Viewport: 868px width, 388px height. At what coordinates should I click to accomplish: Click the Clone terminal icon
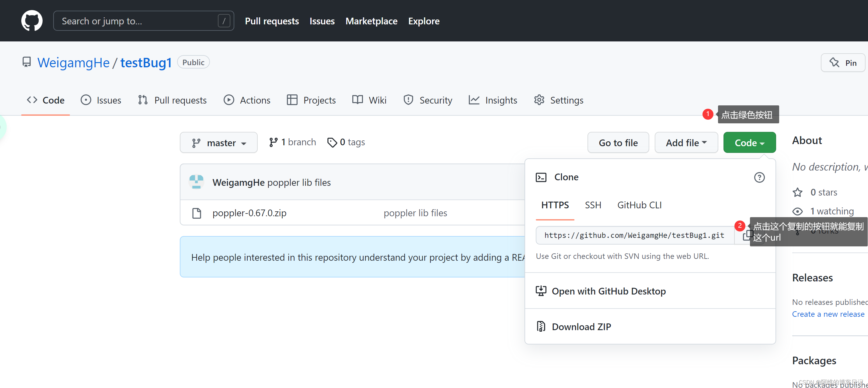541,177
